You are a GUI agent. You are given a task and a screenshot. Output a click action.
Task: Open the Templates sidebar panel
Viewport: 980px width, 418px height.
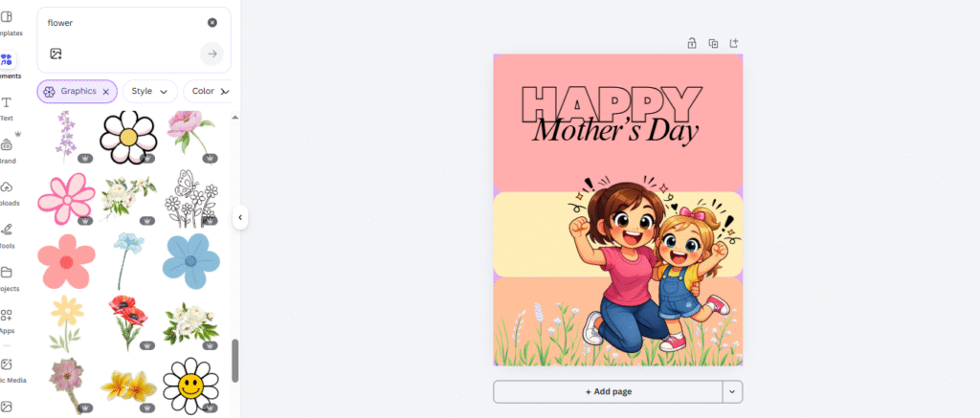tap(8, 22)
